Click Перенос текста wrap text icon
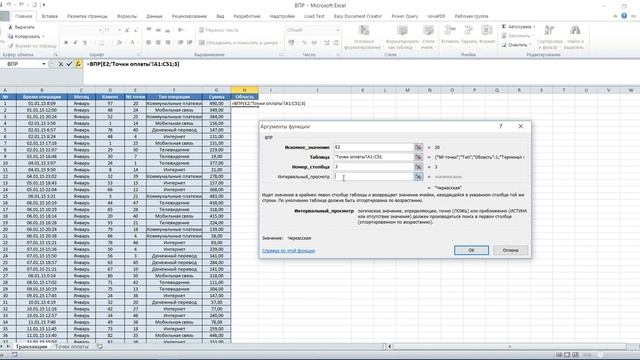Image resolution: width=640 pixels, height=360 pixels. tap(219, 30)
